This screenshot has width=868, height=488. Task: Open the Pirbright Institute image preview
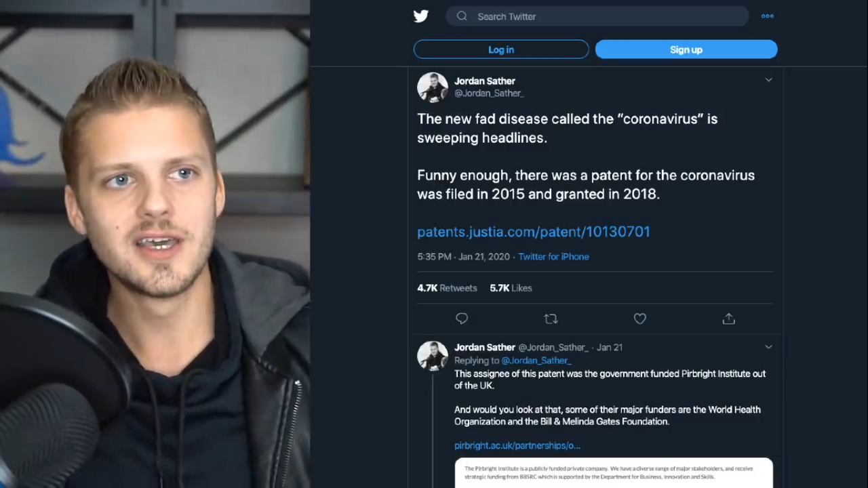coord(613,472)
